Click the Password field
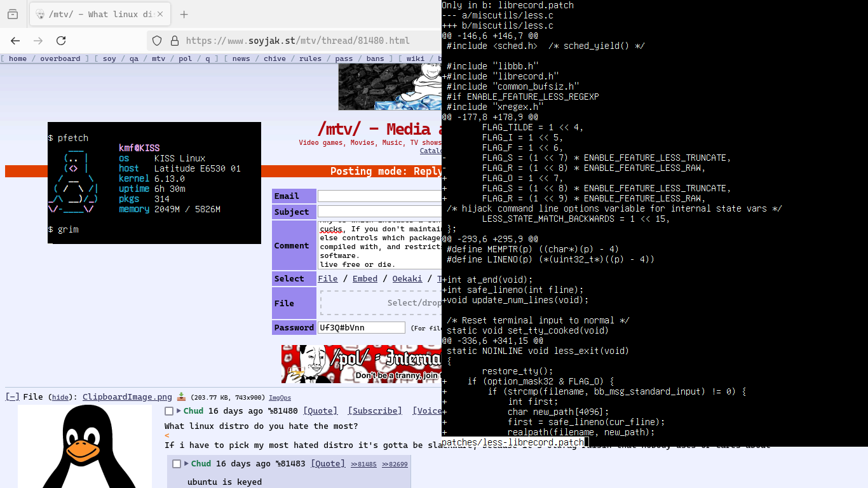This screenshot has height=488, width=868. point(361,327)
